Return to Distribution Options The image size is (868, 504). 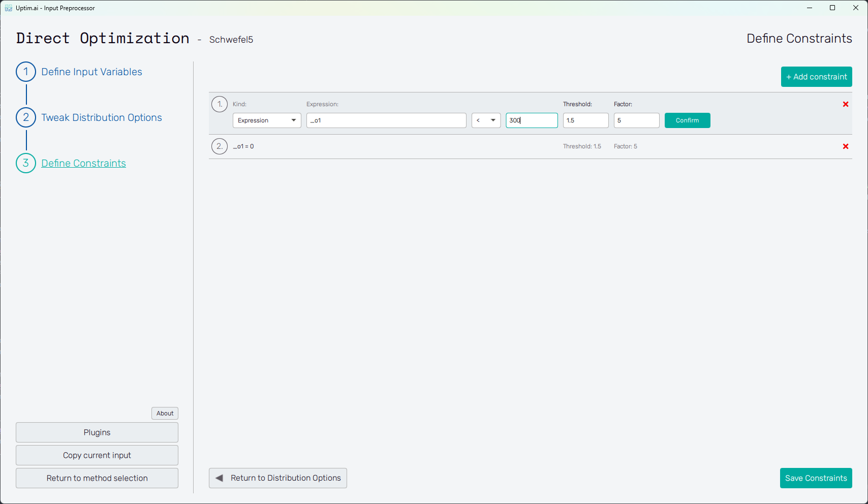tap(278, 478)
